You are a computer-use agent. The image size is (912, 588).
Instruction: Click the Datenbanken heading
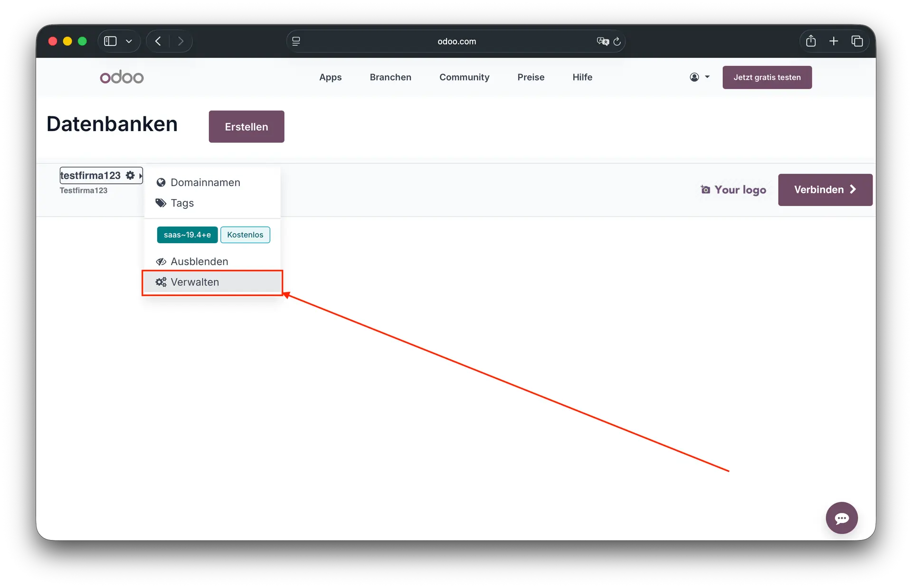pyautogui.click(x=112, y=124)
